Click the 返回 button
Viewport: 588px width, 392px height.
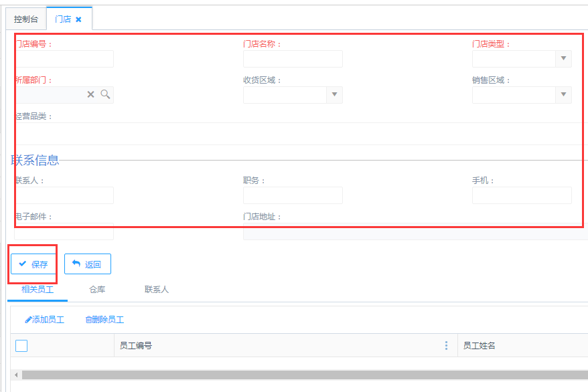[88, 264]
